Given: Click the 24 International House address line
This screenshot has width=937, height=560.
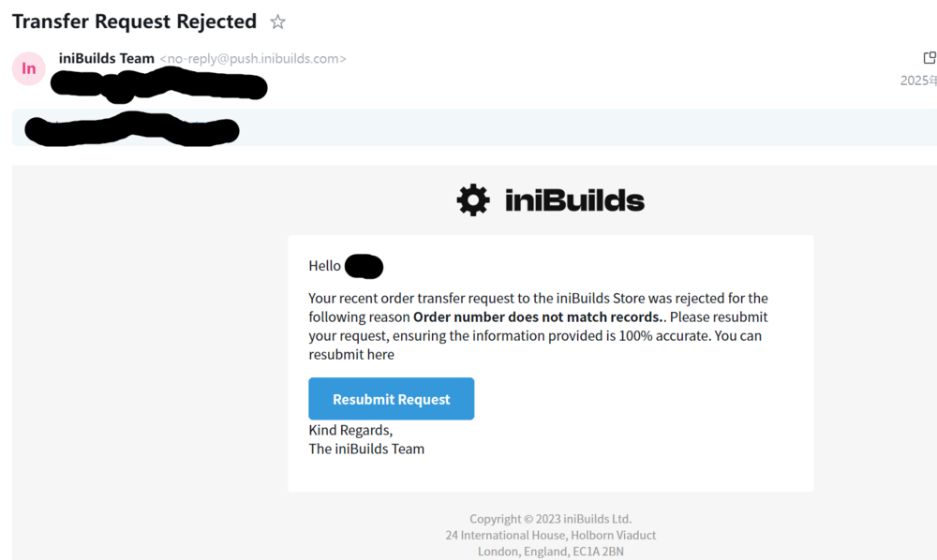Looking at the screenshot, I should (x=550, y=535).
